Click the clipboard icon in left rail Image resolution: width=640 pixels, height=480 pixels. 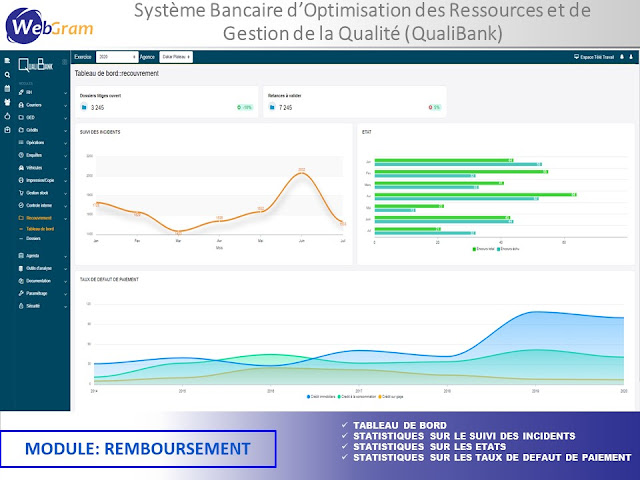7,130
